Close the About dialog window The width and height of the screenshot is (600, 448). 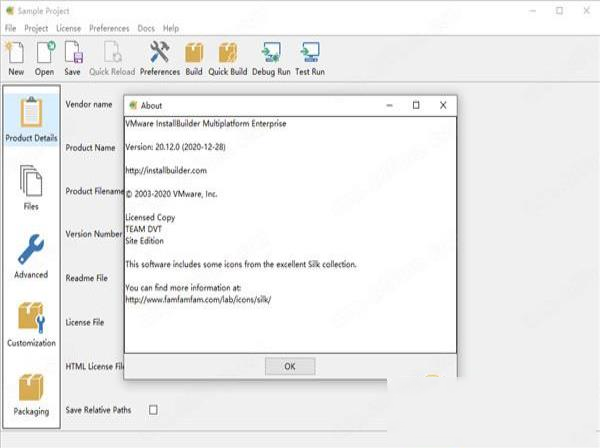442,105
